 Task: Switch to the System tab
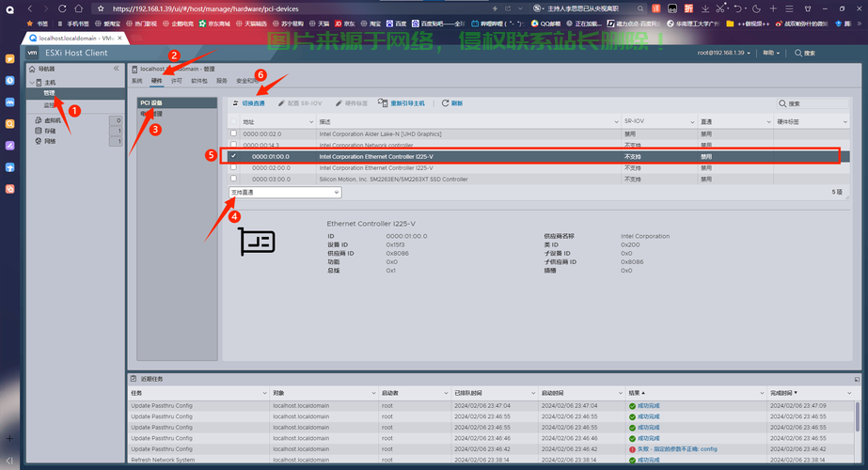point(136,81)
